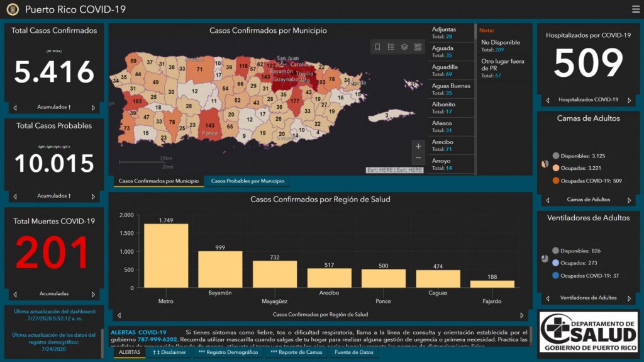This screenshot has height=362, width=644.
Task: Zoom out on the map
Action: [x=418, y=159]
